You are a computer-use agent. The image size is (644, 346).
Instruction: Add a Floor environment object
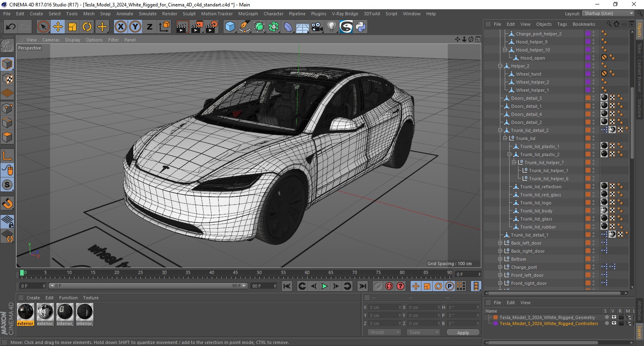coord(303,27)
